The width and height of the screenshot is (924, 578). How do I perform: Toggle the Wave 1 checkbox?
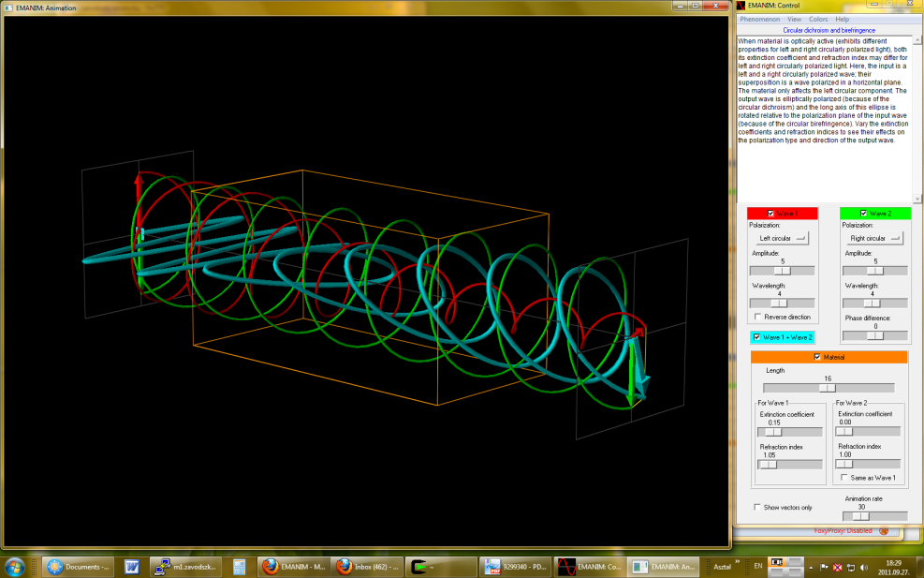pos(770,214)
